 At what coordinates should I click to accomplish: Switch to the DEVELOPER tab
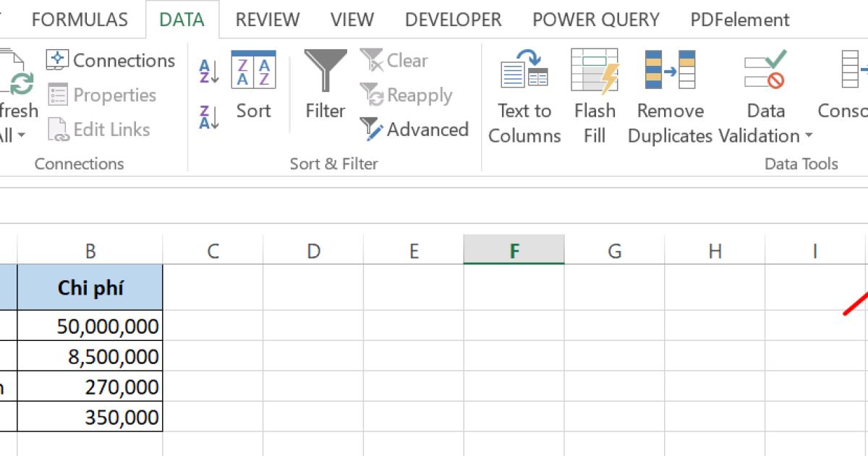point(452,20)
